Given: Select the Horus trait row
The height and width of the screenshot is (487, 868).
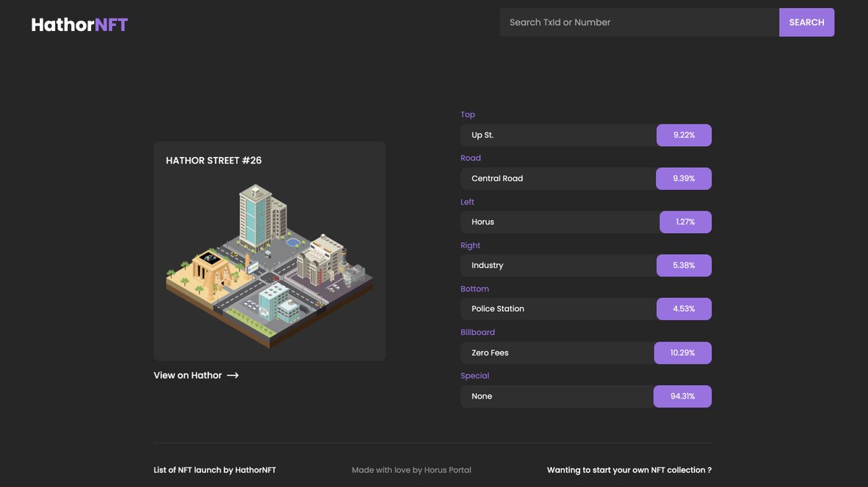Looking at the screenshot, I should point(586,222).
